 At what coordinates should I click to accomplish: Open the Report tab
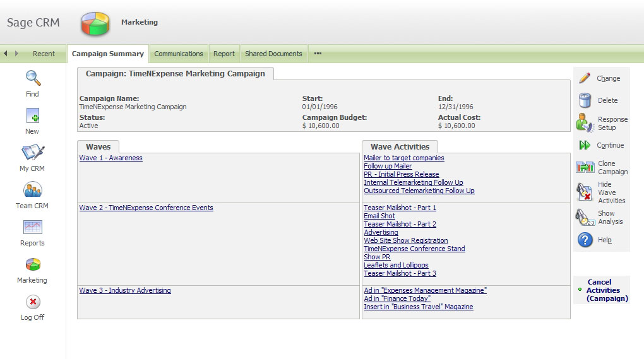click(224, 54)
